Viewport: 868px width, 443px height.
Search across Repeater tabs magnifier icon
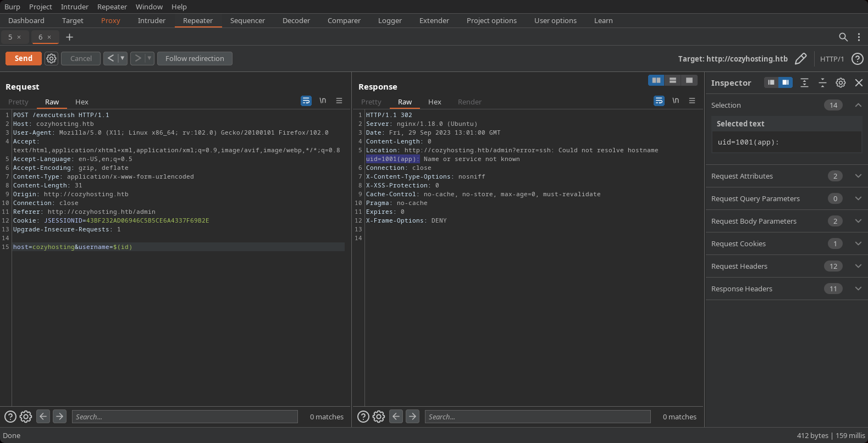pyautogui.click(x=843, y=37)
